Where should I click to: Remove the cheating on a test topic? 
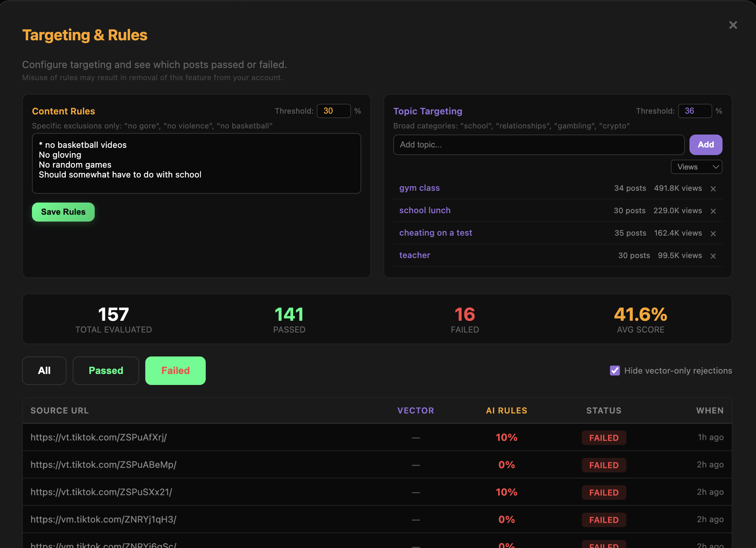[713, 233]
